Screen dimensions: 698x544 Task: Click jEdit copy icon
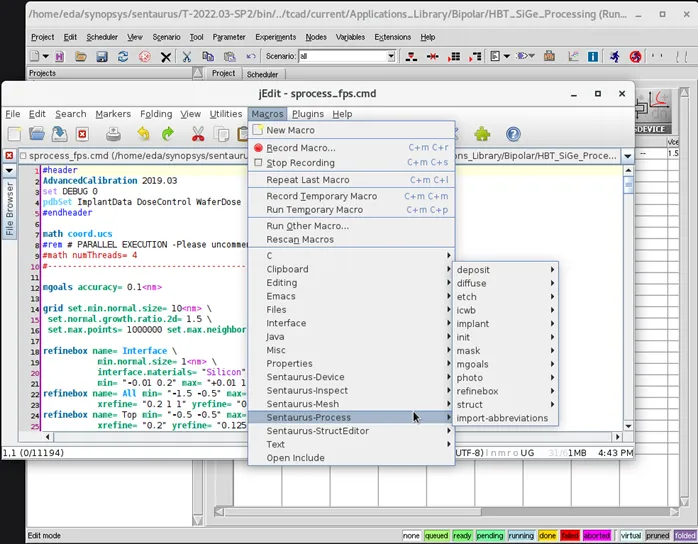click(x=221, y=134)
